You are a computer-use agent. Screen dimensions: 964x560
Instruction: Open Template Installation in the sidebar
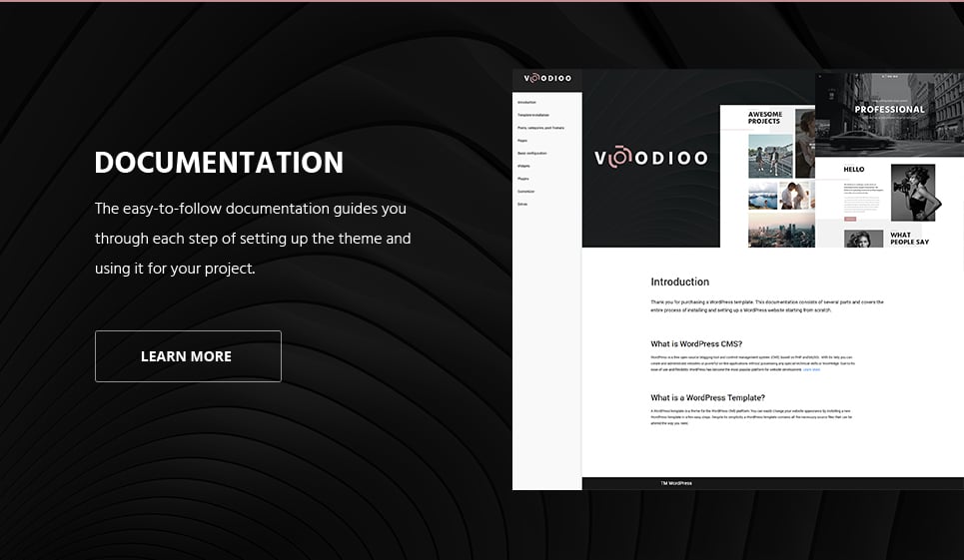[533, 115]
